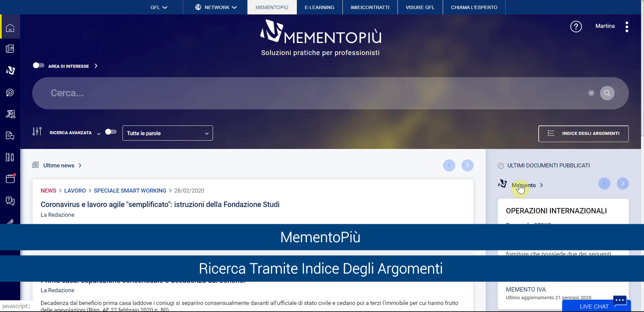Screen dimensions: 644x312
Task: Go to previous news with left arrow
Action: coord(449,165)
